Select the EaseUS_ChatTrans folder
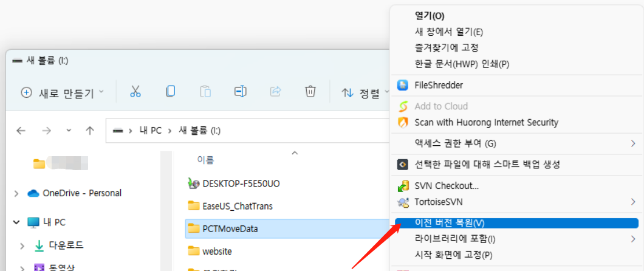This screenshot has width=644, height=271. tap(238, 206)
